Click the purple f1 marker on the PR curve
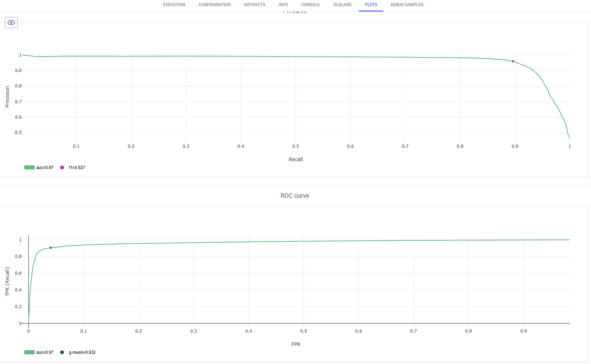Screen dimensions: 591x364 point(513,61)
